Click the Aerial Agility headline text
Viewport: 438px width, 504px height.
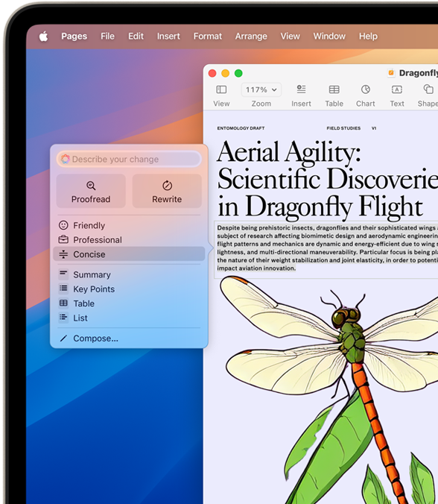[289, 151]
